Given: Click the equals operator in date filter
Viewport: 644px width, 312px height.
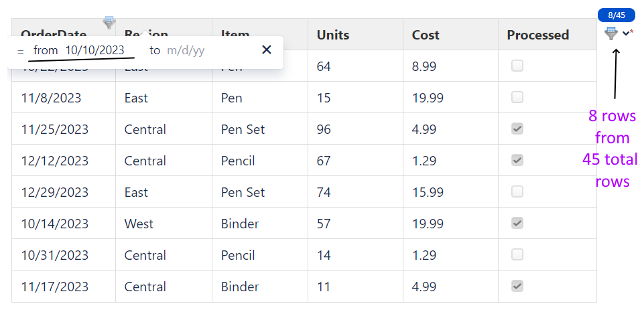Looking at the screenshot, I should 20,51.
